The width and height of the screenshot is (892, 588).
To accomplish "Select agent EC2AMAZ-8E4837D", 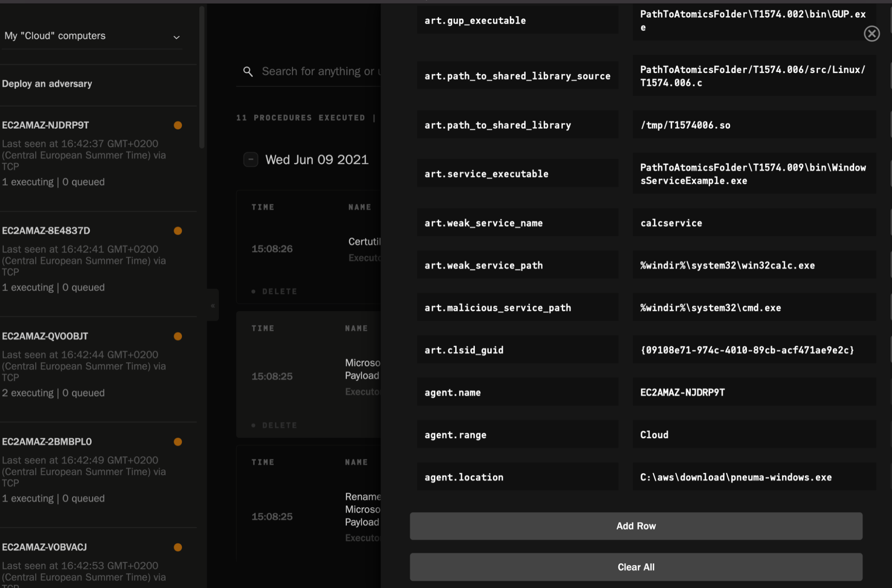I will coord(46,231).
